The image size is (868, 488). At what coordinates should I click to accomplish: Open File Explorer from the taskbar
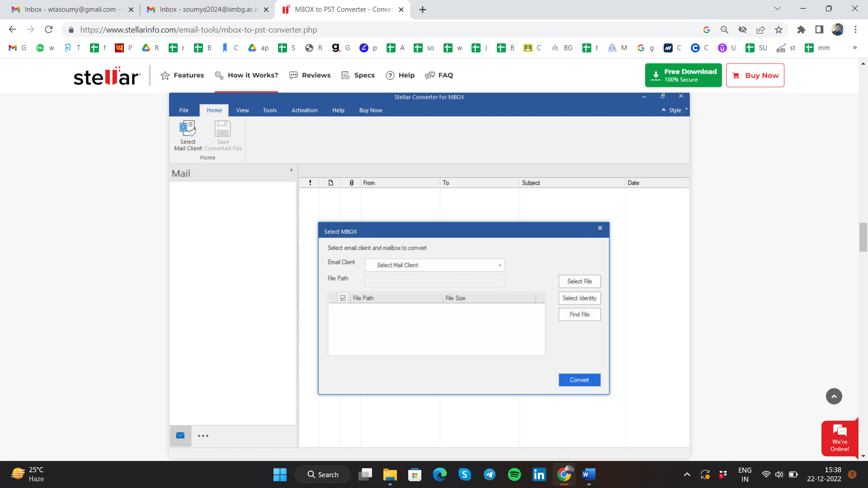390,474
